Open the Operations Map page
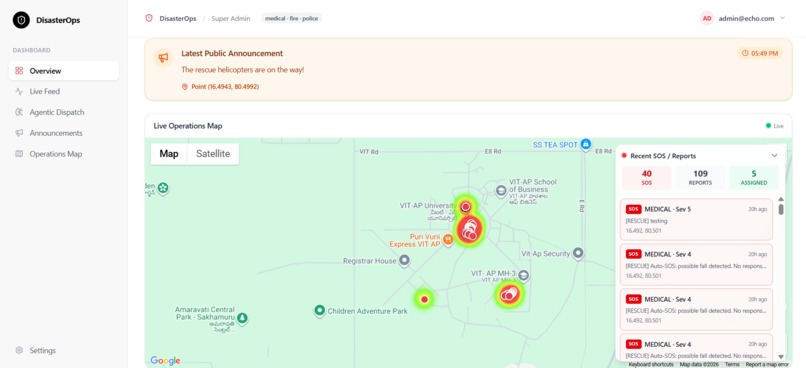This screenshot has height=368, width=806. [x=64, y=154]
